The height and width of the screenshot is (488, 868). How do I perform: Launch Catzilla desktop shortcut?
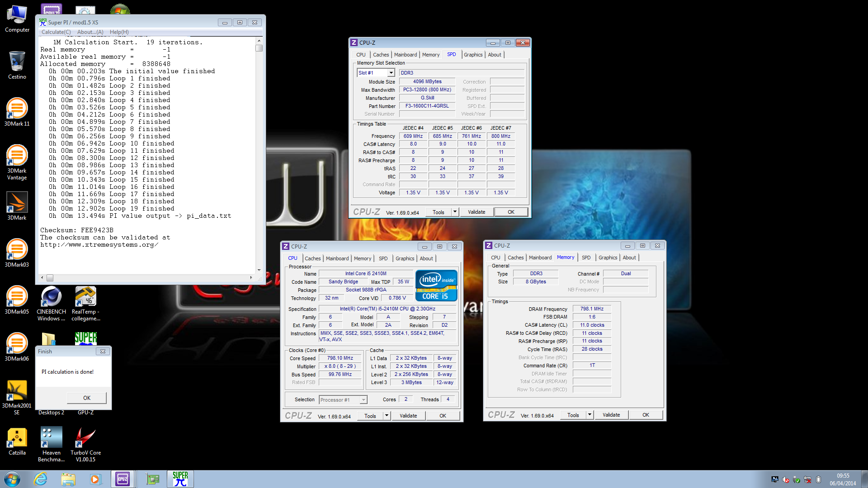pos(17,441)
